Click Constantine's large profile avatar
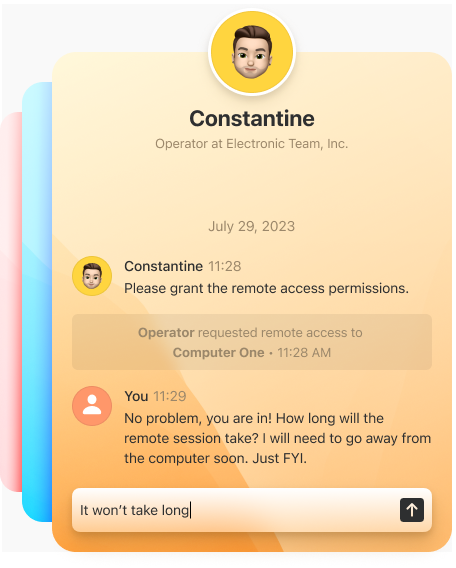The image size is (456, 568). pos(252,53)
